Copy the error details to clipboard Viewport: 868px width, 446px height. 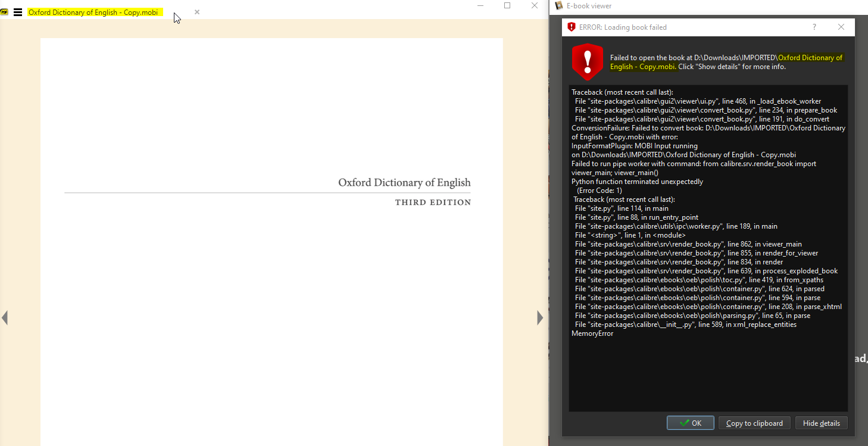(755, 423)
